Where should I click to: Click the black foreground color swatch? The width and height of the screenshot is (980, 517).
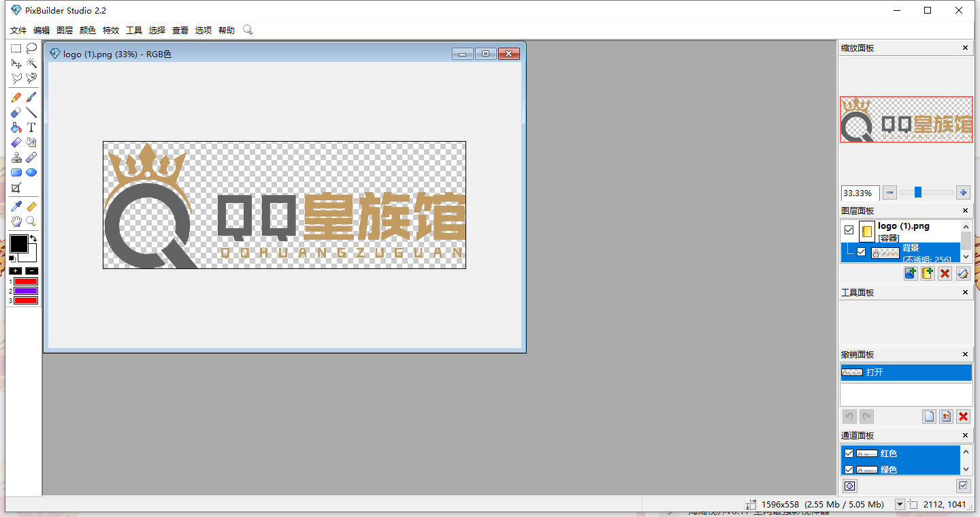click(18, 244)
